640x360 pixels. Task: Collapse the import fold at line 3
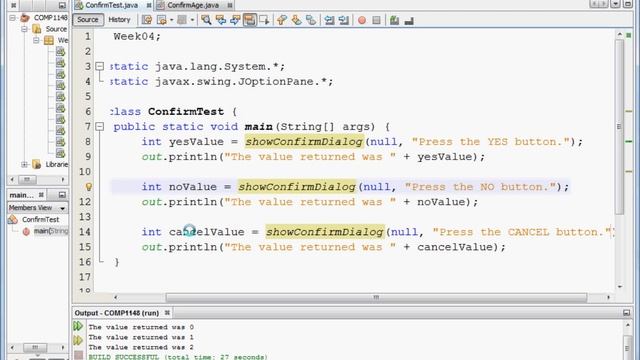[100, 66]
